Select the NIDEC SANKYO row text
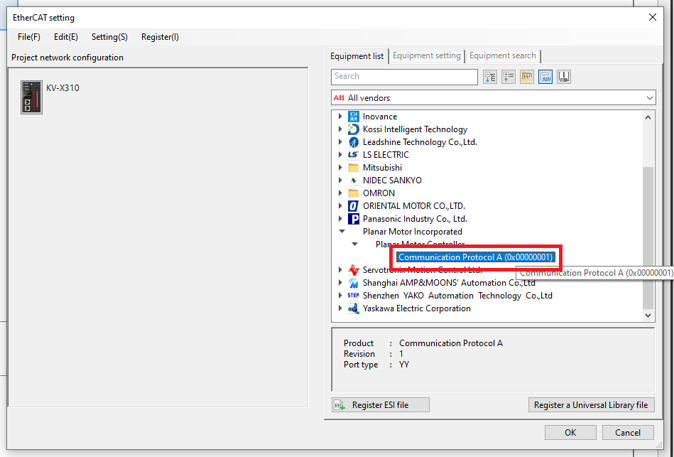This screenshot has width=674, height=457. pyautogui.click(x=392, y=181)
